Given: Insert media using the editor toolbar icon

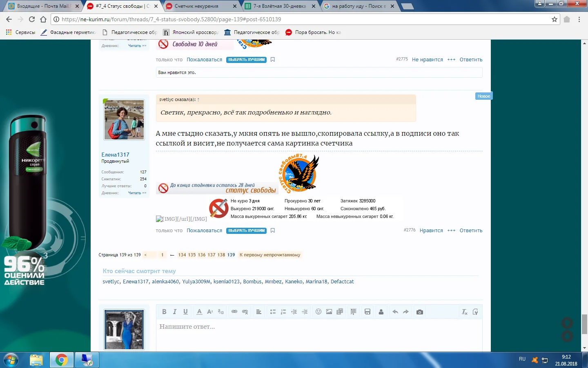Looking at the screenshot, I should pyautogui.click(x=340, y=312).
